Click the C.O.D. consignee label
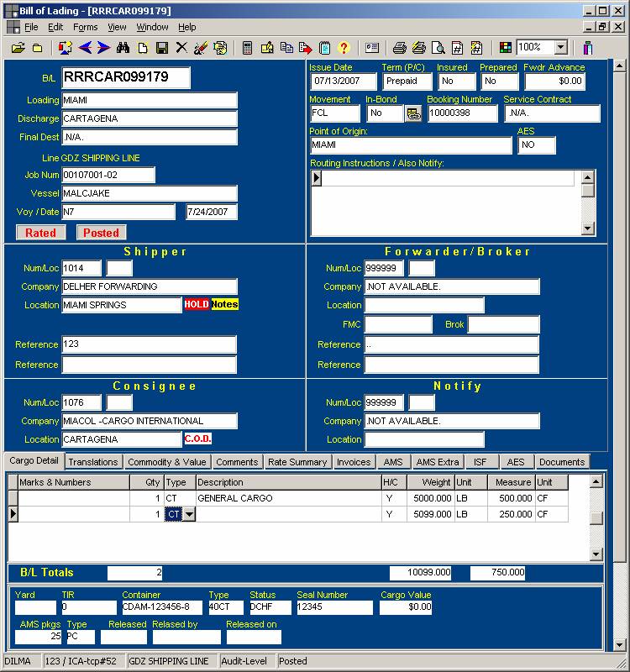Image resolution: width=630 pixels, height=672 pixels. [x=198, y=438]
